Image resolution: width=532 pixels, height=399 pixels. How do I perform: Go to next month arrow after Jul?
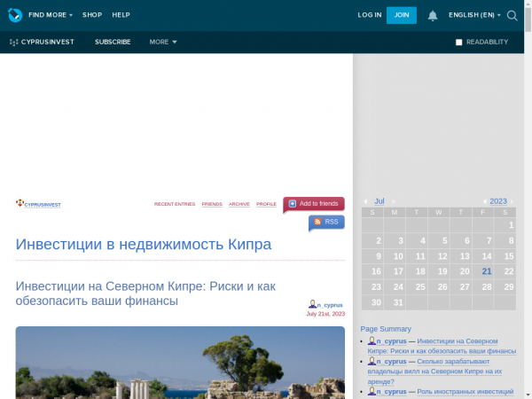[x=393, y=201]
